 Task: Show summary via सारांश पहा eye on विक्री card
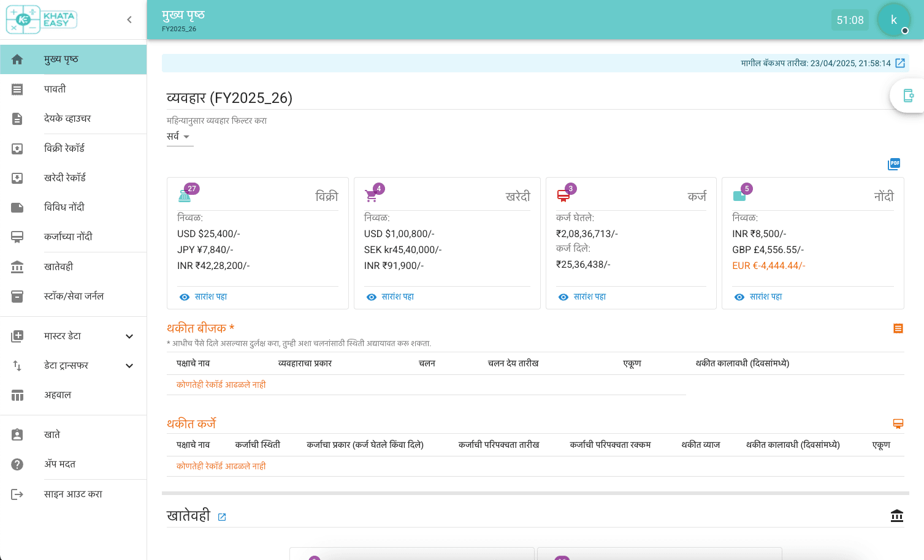205,297
